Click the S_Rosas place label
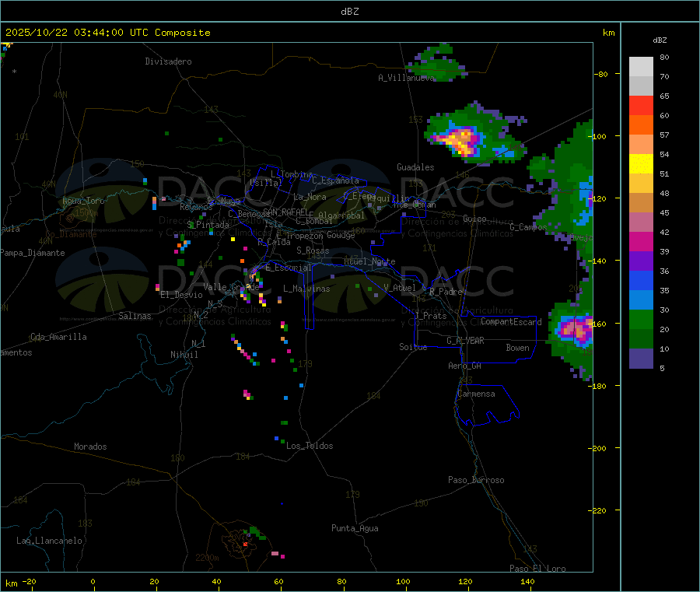The height and width of the screenshot is (592, 700). click(x=313, y=250)
